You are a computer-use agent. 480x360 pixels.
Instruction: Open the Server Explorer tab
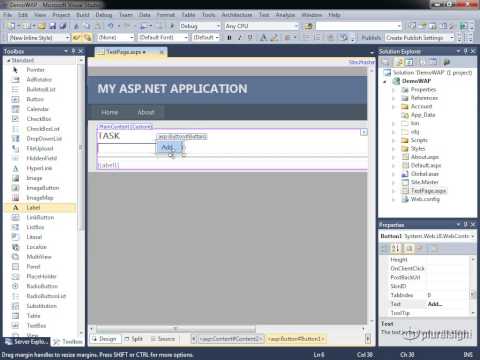point(26,342)
